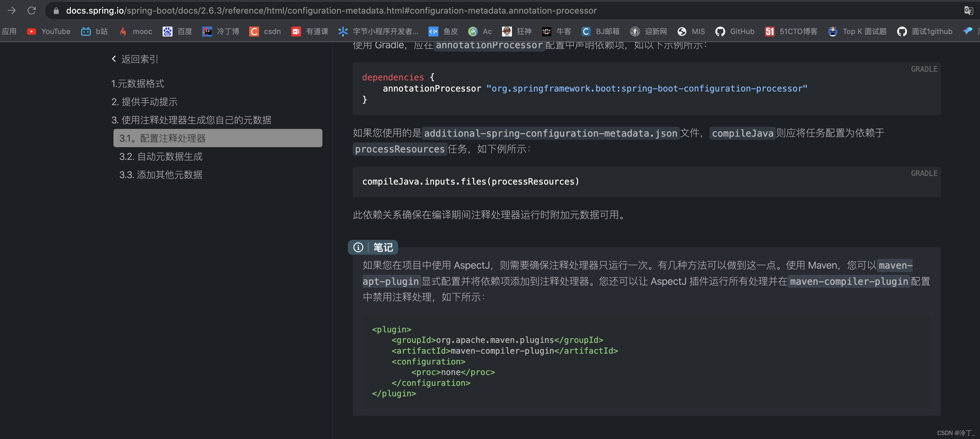980x439 pixels.
Task: Open the mooc bookmark
Action: point(135,32)
